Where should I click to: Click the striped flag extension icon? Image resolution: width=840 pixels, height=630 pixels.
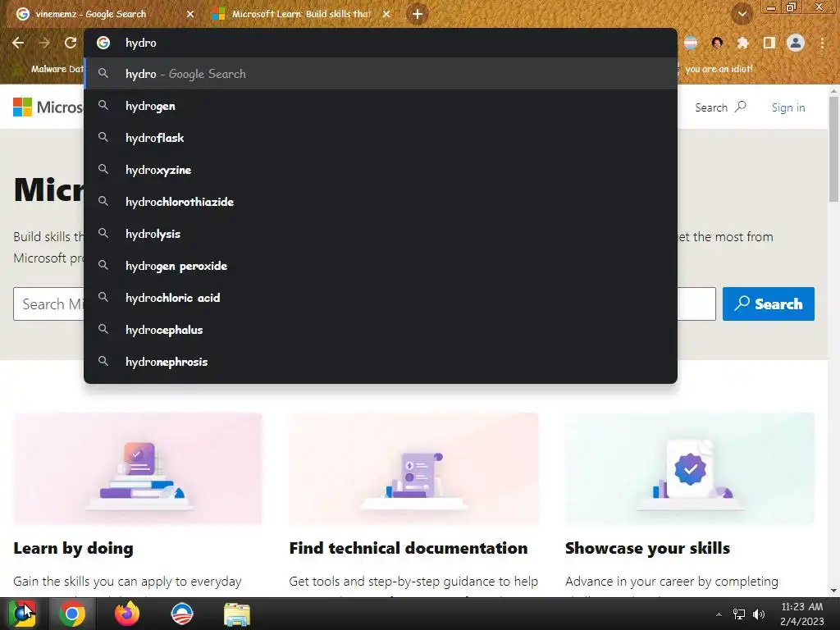pyautogui.click(x=691, y=43)
